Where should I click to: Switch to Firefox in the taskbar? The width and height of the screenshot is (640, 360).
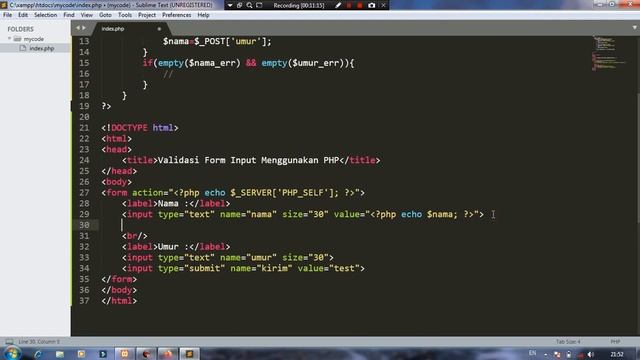[x=168, y=354]
